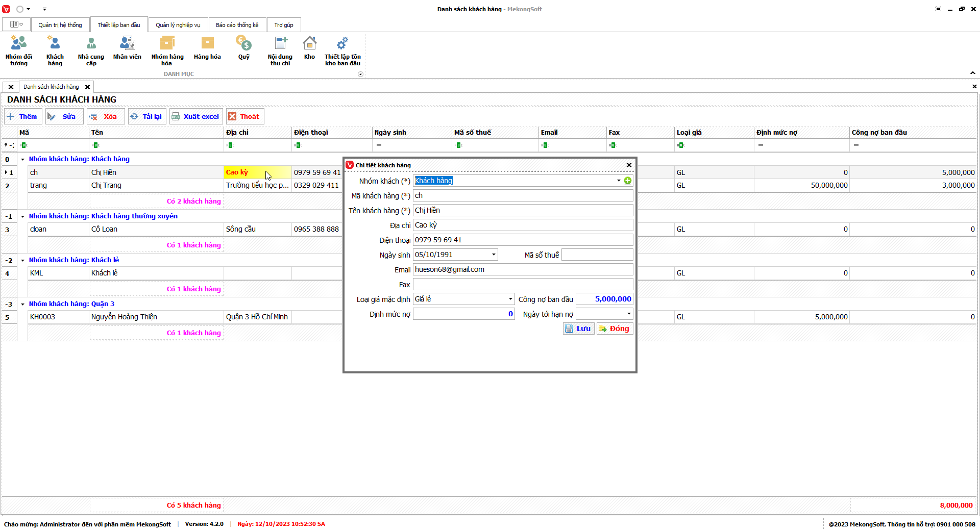
Task: Click the green add customer group icon
Action: (628, 181)
